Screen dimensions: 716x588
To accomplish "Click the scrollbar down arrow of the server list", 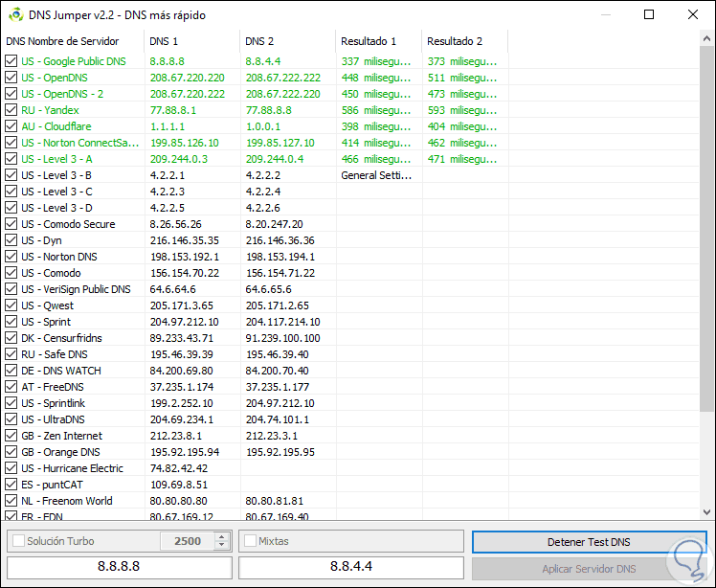I will [x=706, y=512].
